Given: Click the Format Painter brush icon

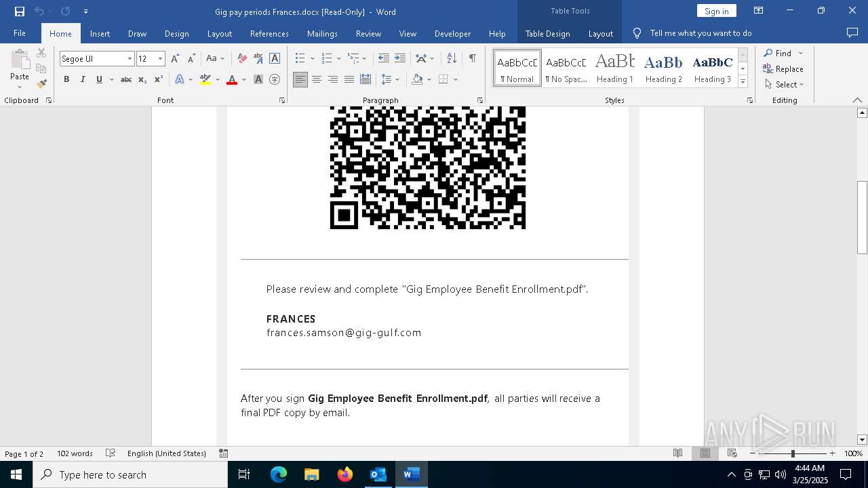Looking at the screenshot, I should tap(41, 84).
